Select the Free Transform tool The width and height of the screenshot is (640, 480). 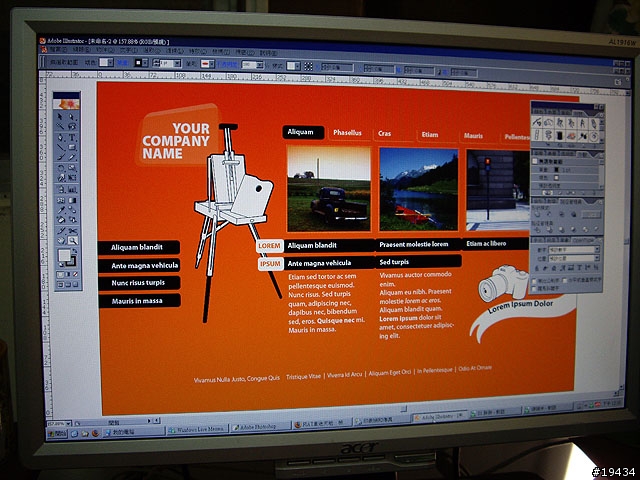coord(72,178)
